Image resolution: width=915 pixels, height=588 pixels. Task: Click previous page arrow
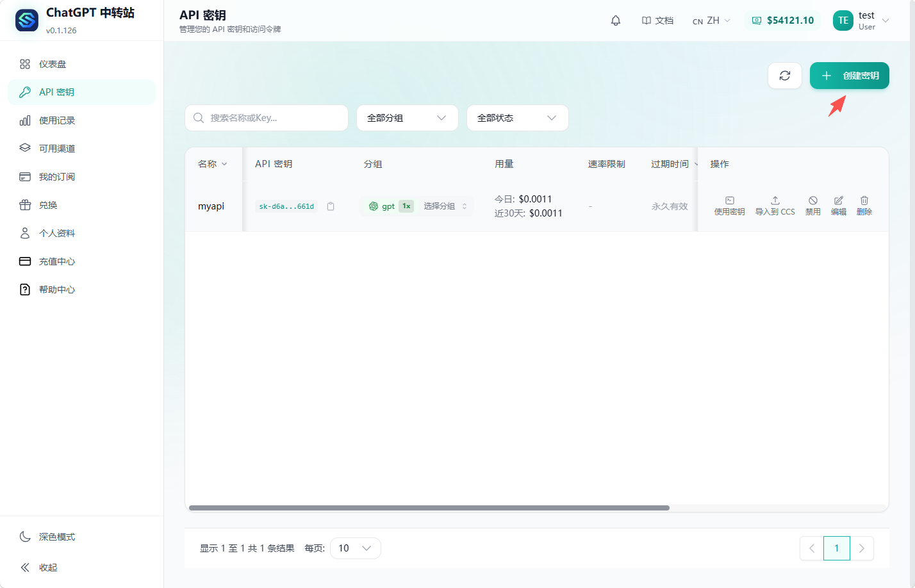(x=812, y=548)
